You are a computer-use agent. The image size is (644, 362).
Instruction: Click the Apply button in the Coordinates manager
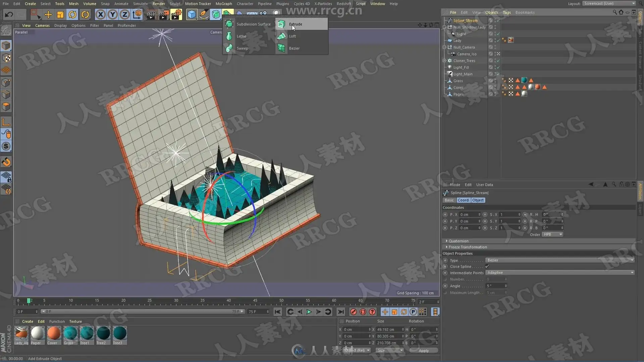424,351
